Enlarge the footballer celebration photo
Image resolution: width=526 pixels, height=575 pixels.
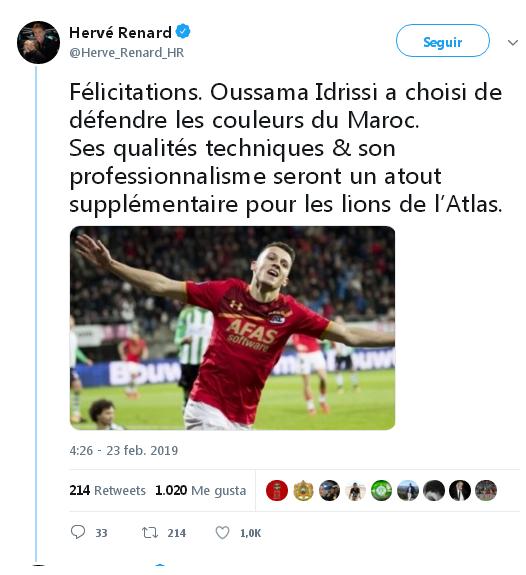click(x=232, y=328)
